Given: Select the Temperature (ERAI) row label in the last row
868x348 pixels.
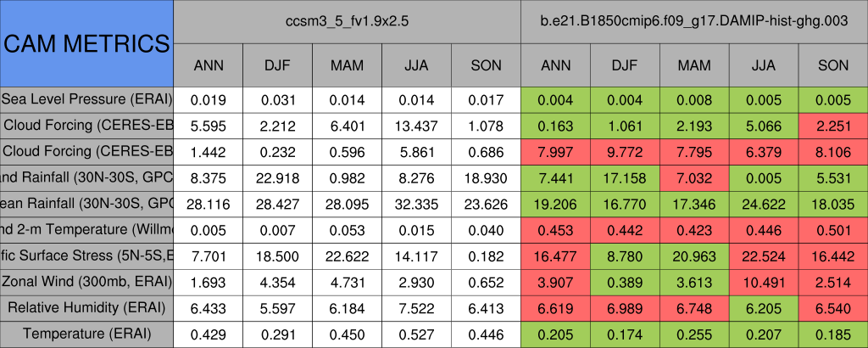Looking at the screenshot, I should 86,334.
